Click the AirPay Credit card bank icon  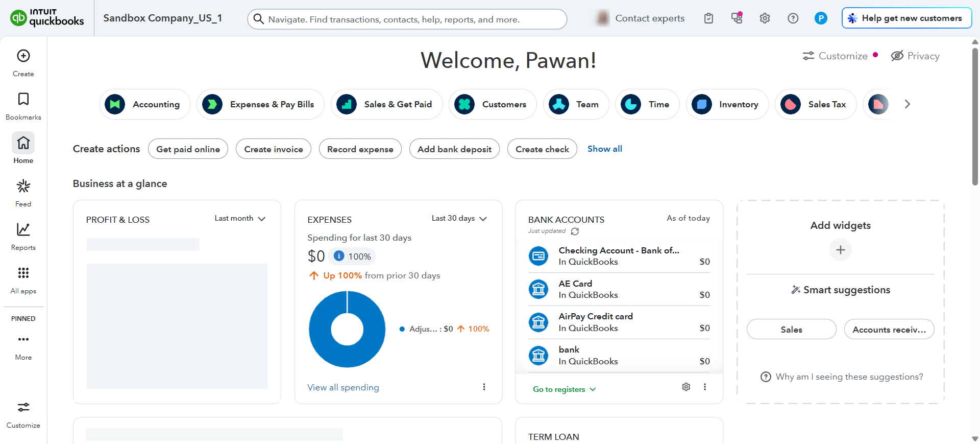538,322
